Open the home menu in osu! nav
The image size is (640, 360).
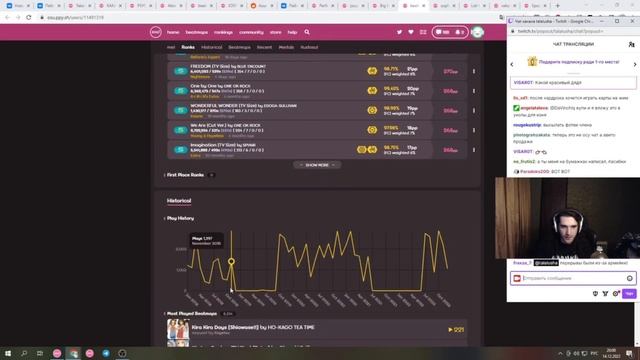[x=173, y=32]
